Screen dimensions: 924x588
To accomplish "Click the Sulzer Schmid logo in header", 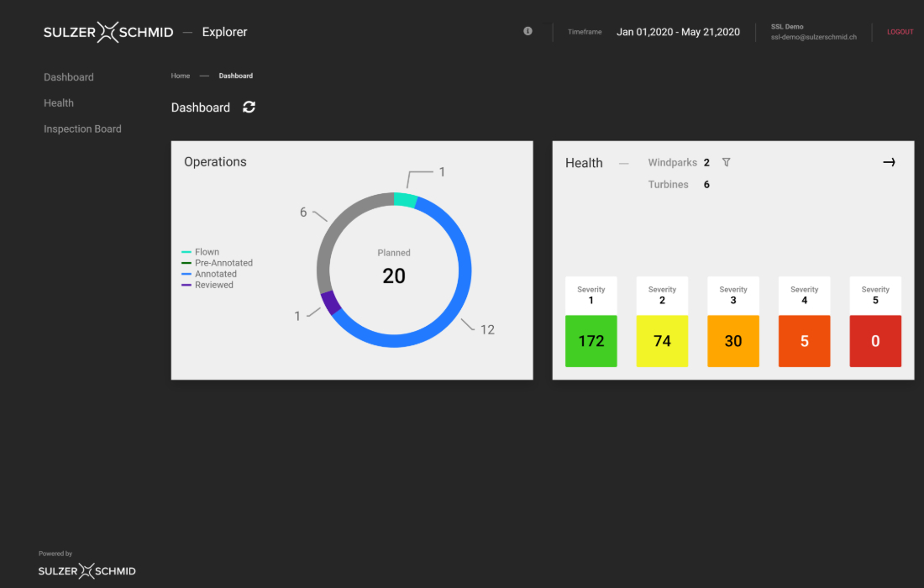I will tap(108, 32).
